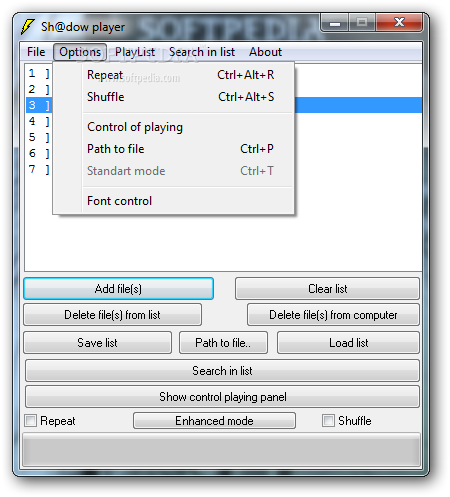Open the File menu
This screenshot has width=450, height=497.
coord(36,52)
